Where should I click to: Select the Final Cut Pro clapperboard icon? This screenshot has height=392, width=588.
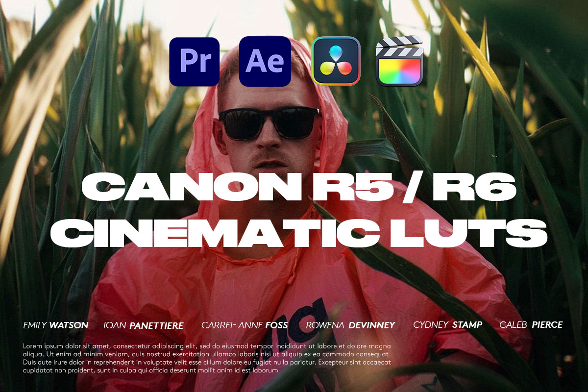[400, 61]
